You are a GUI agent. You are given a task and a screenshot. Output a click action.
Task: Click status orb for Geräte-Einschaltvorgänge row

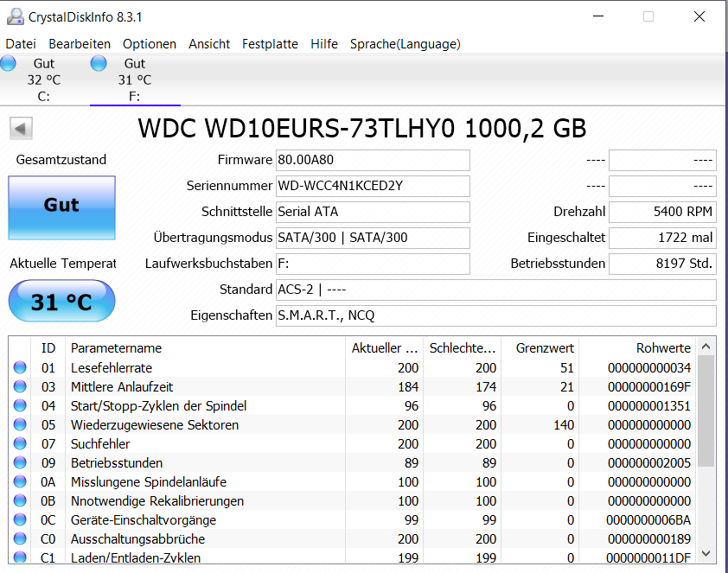20,519
